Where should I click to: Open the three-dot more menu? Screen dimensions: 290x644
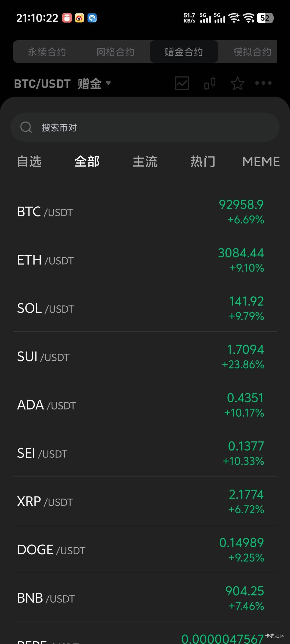(x=263, y=83)
